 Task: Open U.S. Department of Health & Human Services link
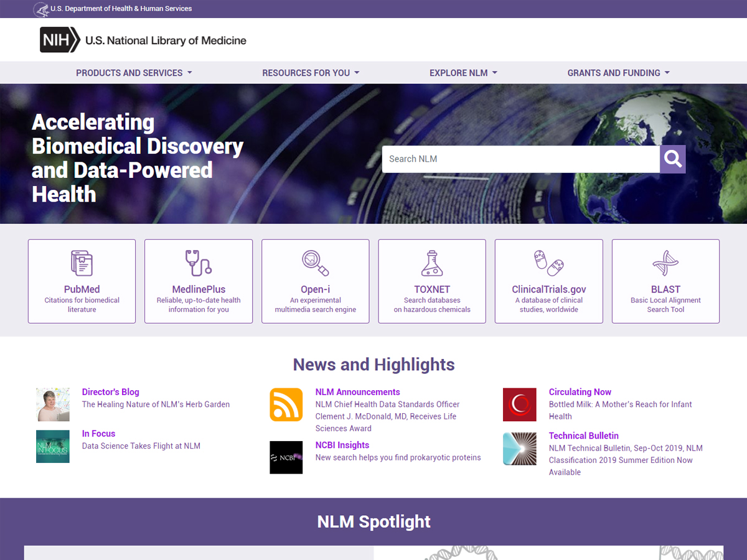(x=121, y=9)
